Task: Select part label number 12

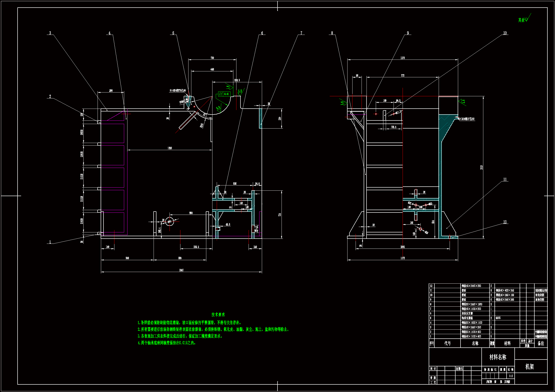Action: point(505,222)
